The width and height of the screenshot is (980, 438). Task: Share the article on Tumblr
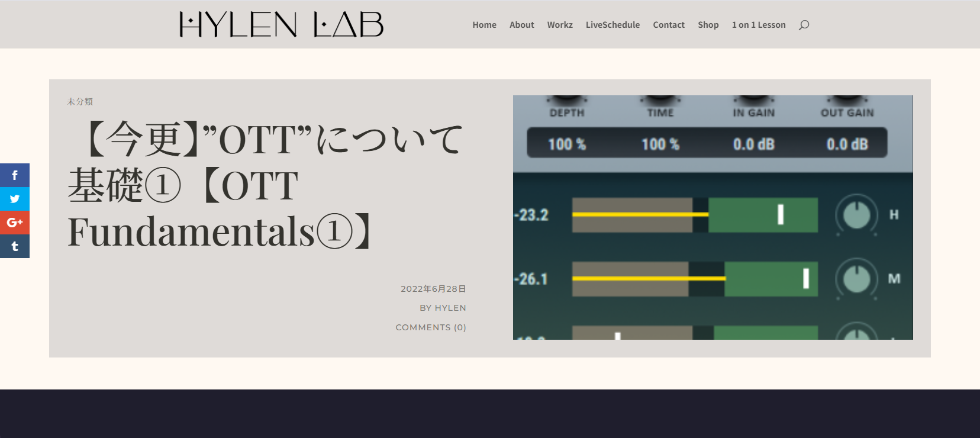(x=15, y=246)
